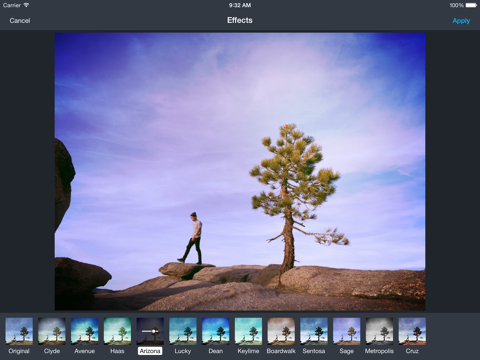Pick the Sage effect thumbnail
This screenshot has height=360, width=480.
point(347,331)
